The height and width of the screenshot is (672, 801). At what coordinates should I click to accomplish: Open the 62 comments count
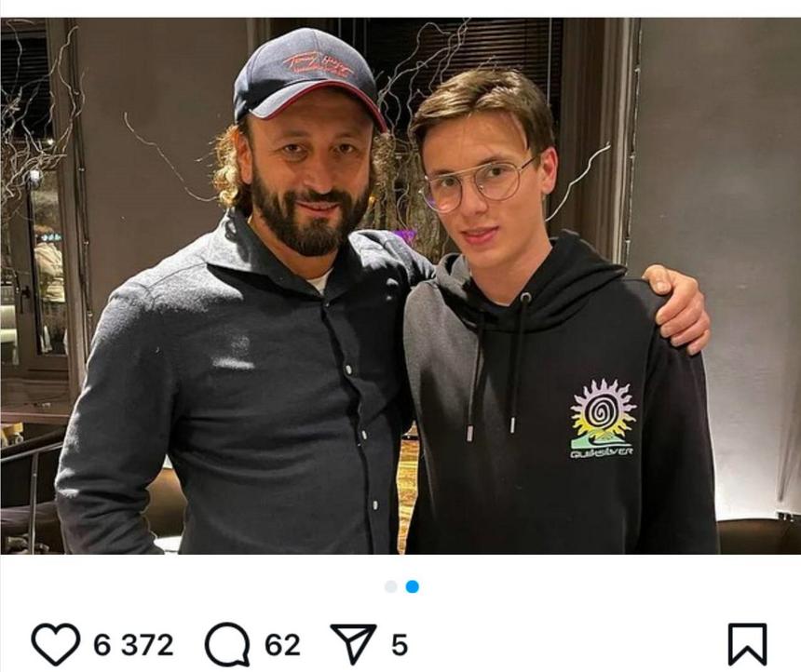[x=282, y=644]
